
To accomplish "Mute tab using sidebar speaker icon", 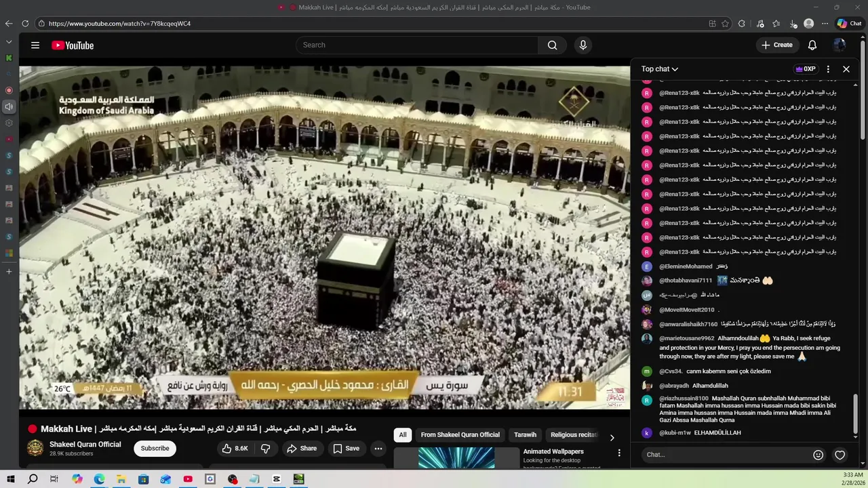I will point(9,106).
